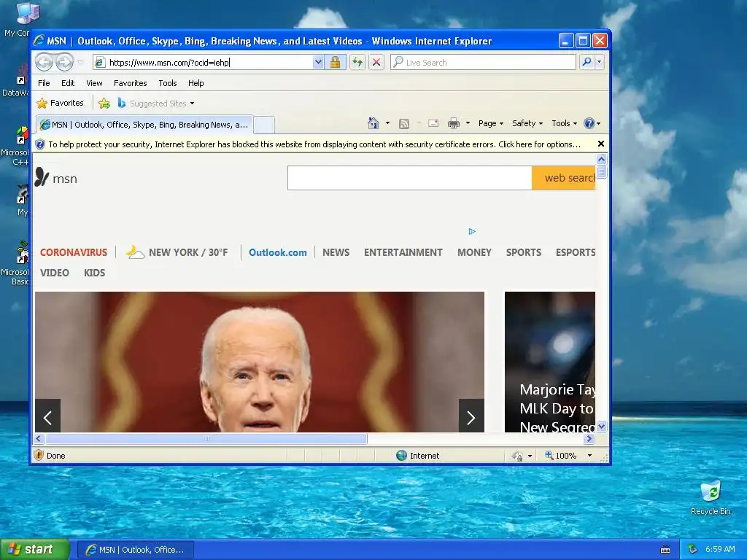Open the New York weather link
747x560 pixels.
(177, 252)
